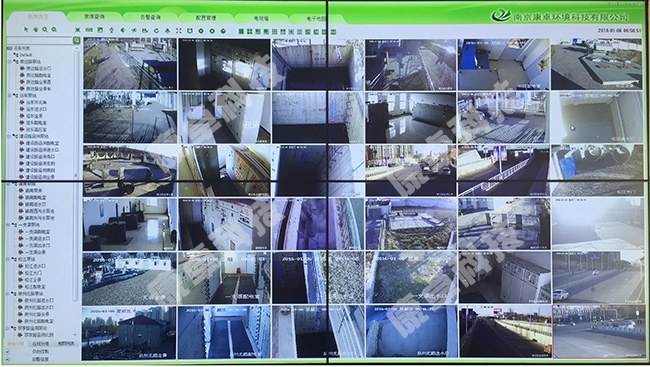Screen dimensions: 650x367
Task: Select the arrow pointer tool in toolbar
Action: (26, 29)
